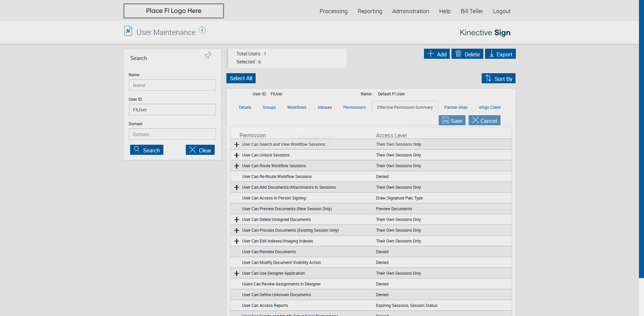
Task: Click Save with the floppy disk icon
Action: coord(452,121)
